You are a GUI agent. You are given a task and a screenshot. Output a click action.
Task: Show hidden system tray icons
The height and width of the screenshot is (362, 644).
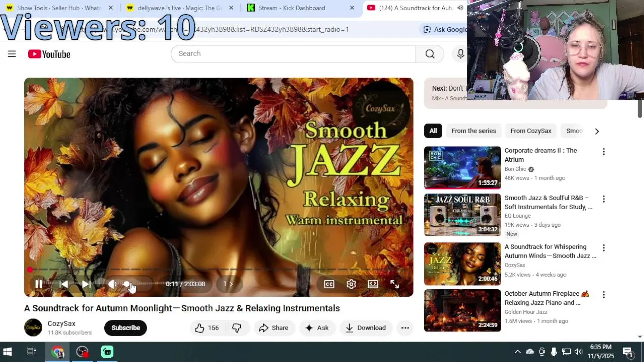517,352
